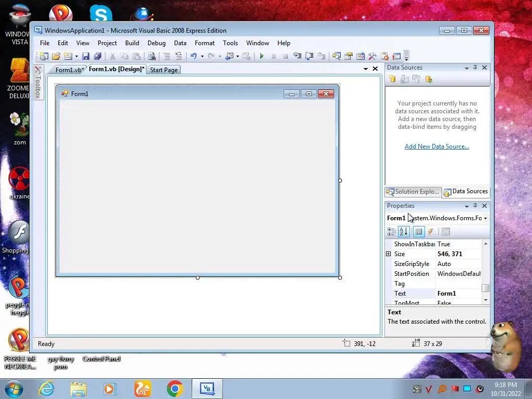
Task: Switch to the Data Sources bottom tab
Action: 466,191
